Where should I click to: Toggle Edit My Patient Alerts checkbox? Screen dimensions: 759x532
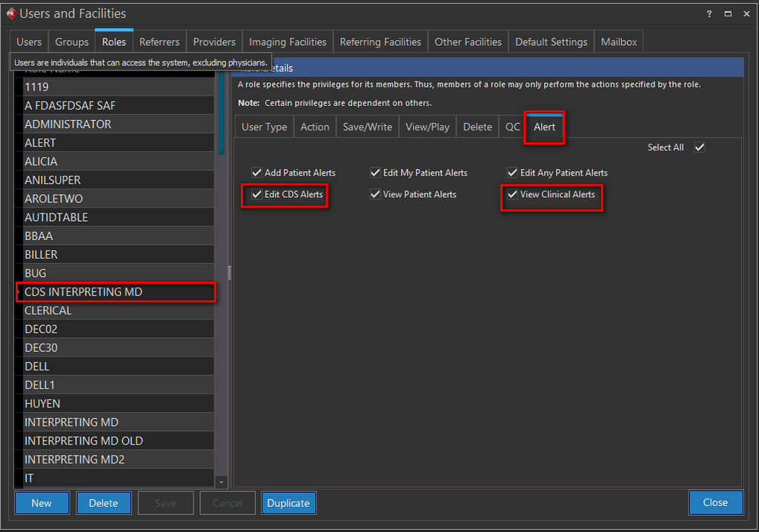click(x=375, y=173)
